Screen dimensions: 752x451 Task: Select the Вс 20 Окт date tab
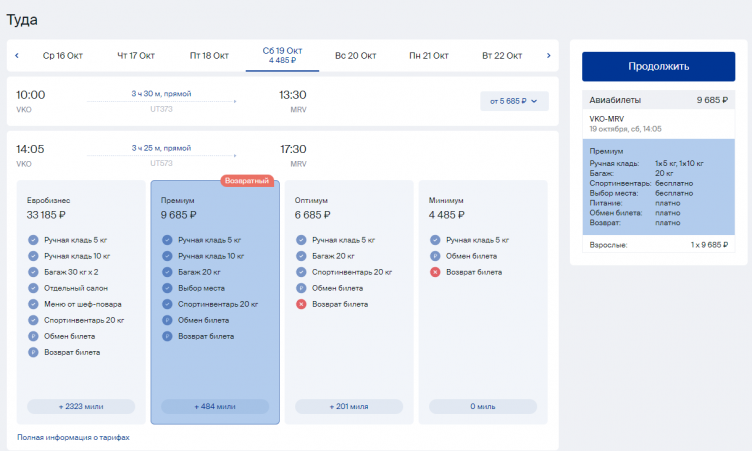tap(355, 56)
